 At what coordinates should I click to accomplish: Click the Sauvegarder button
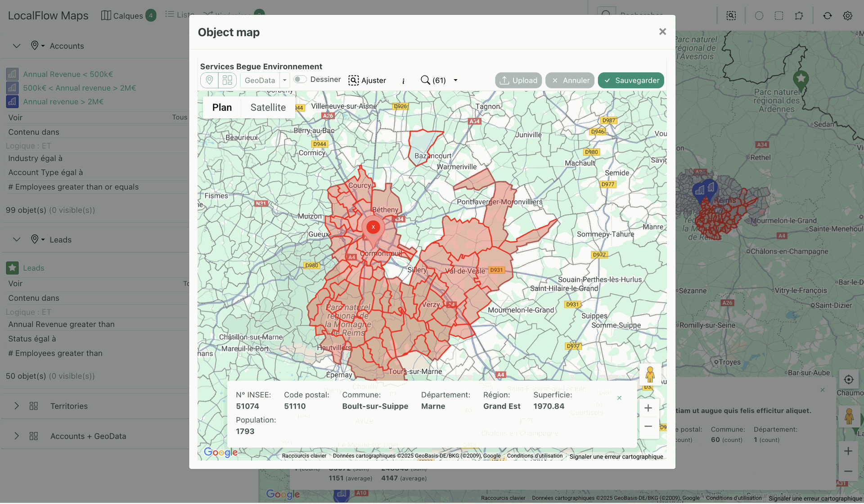(631, 80)
